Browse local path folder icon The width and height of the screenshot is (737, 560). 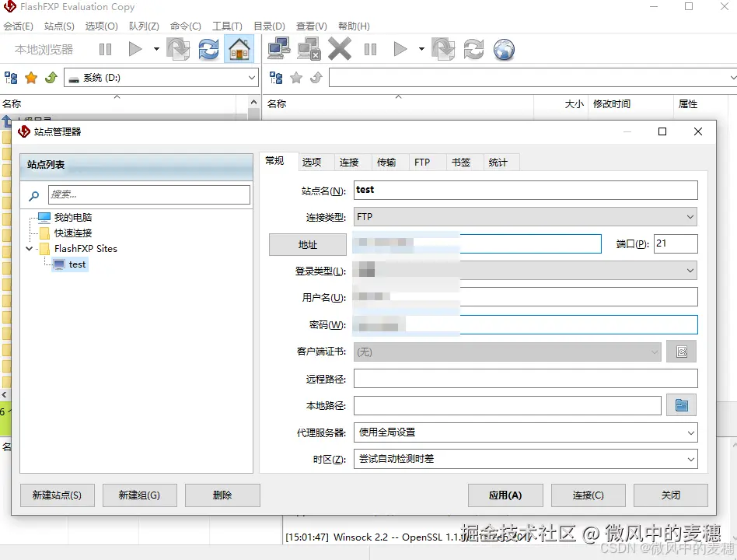[x=682, y=405]
